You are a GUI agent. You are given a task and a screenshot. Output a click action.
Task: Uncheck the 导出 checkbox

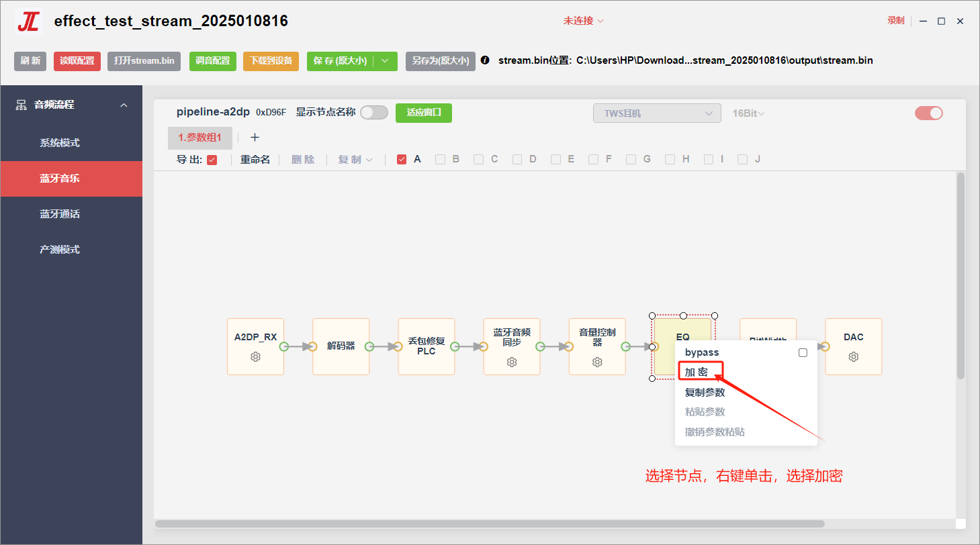212,160
